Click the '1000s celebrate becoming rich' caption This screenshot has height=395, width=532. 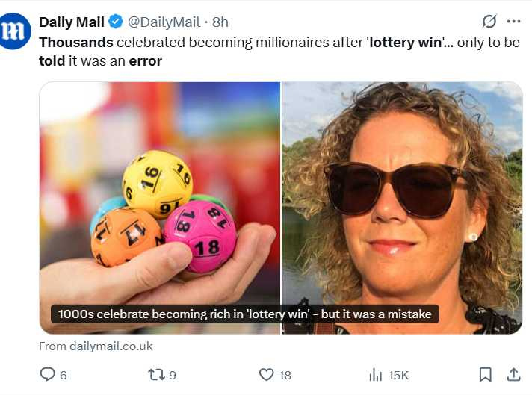245,314
